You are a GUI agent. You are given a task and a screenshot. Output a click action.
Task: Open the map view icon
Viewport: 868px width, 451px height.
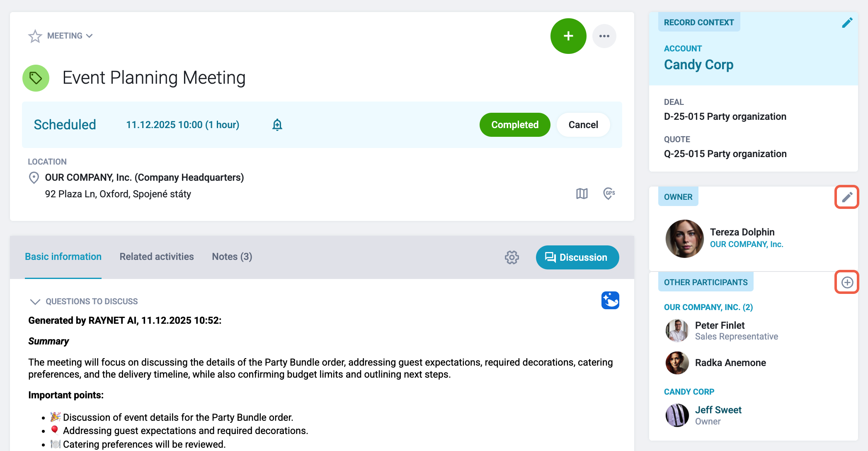(x=582, y=194)
